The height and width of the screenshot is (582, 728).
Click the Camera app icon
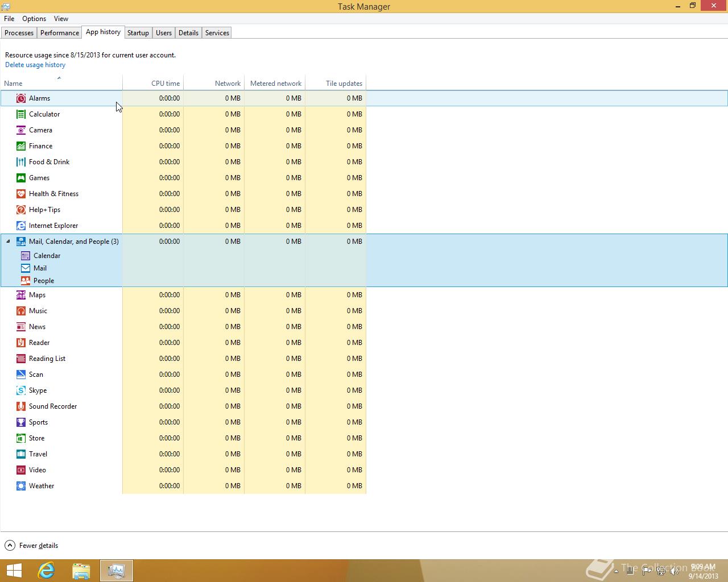21,130
